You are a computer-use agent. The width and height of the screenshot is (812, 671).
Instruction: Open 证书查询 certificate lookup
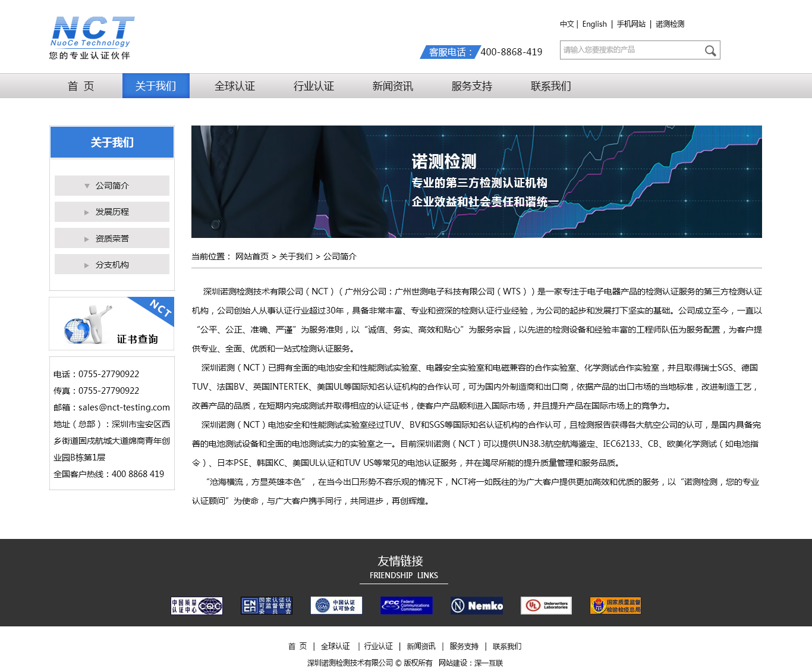click(x=111, y=324)
